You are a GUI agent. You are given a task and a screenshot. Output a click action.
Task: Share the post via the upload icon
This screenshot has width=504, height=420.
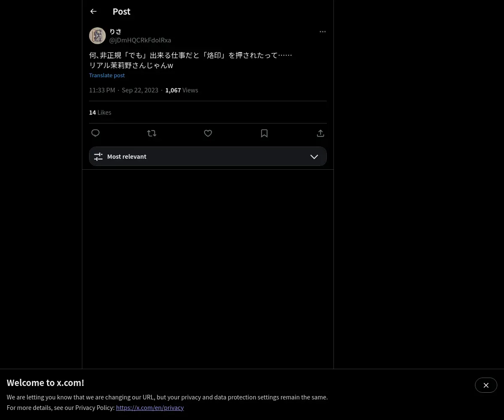320,133
